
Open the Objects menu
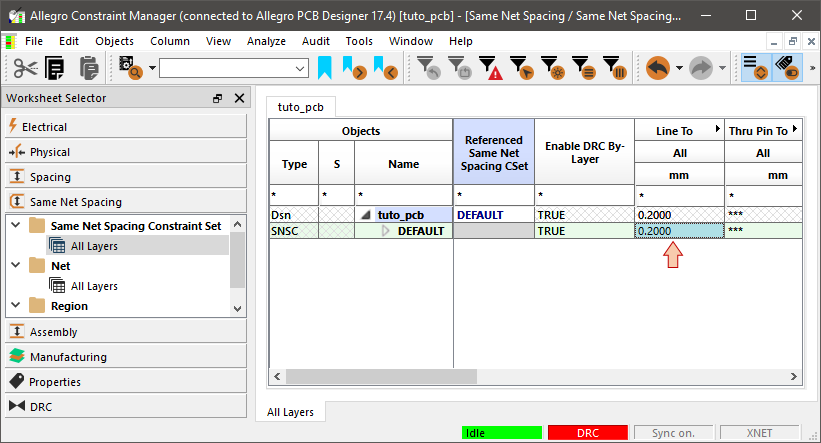click(114, 41)
